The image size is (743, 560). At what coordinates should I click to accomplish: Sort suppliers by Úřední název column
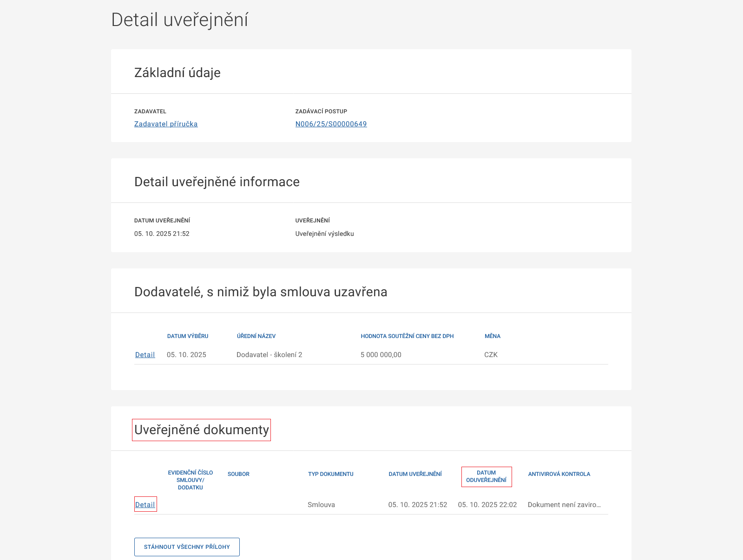pos(256,336)
